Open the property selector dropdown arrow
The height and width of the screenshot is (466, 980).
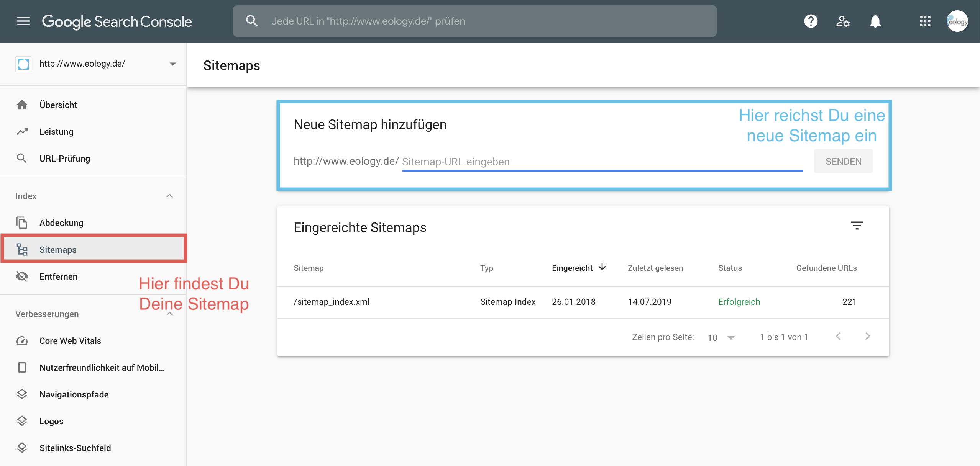tap(173, 64)
